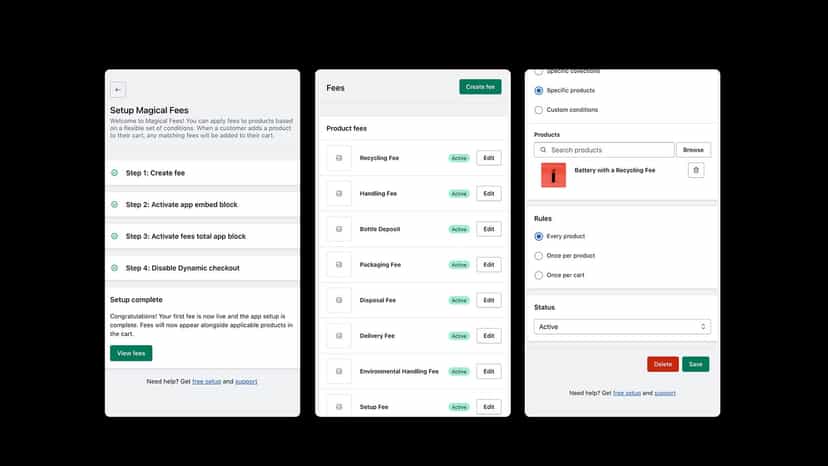Click the 'Product fees' section heading
Image resolution: width=828 pixels, height=466 pixels.
(346, 128)
